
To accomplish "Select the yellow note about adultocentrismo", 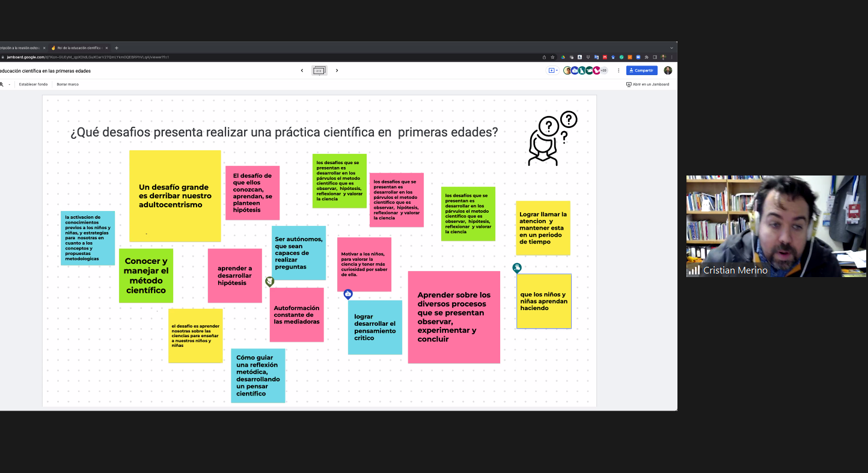I will (175, 196).
